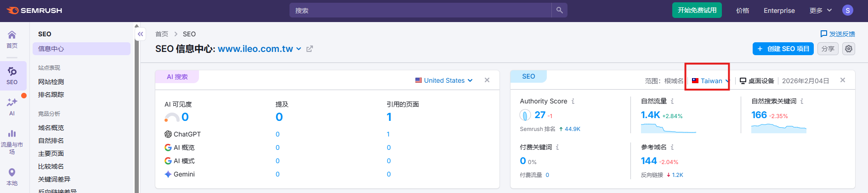This screenshot has width=868, height=193.
Task: Click 自然流量 info icon
Action: 672,101
